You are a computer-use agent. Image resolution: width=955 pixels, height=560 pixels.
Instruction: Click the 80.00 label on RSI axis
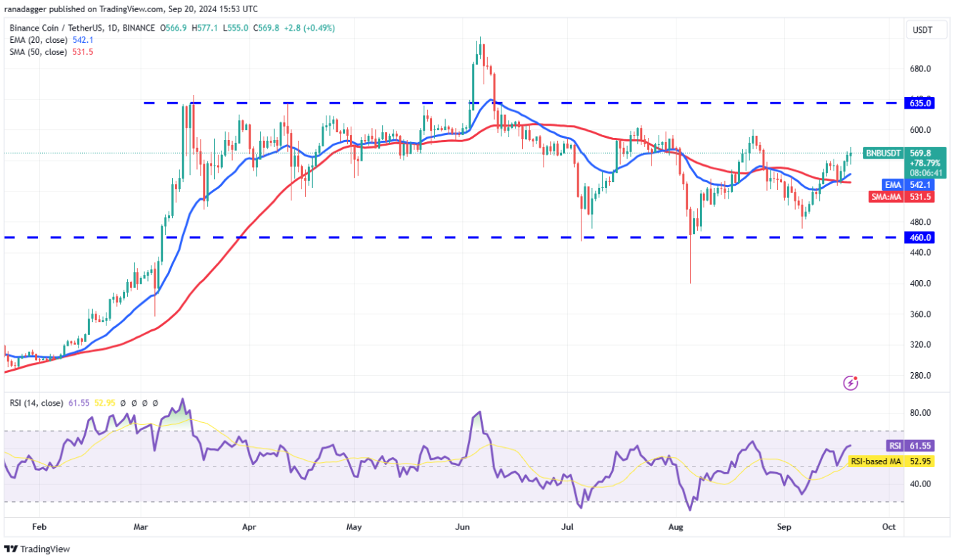[919, 413]
